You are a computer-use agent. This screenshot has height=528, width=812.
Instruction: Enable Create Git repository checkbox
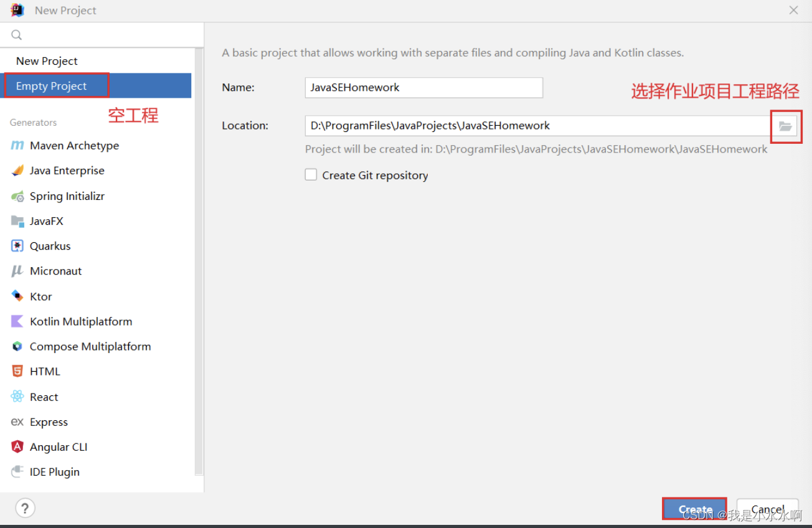click(x=311, y=175)
